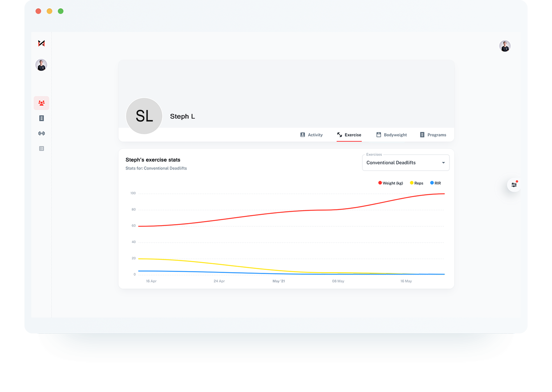Screen dimensions: 552x392
Task: Toggle Reps series in chart legend
Action: click(x=417, y=183)
